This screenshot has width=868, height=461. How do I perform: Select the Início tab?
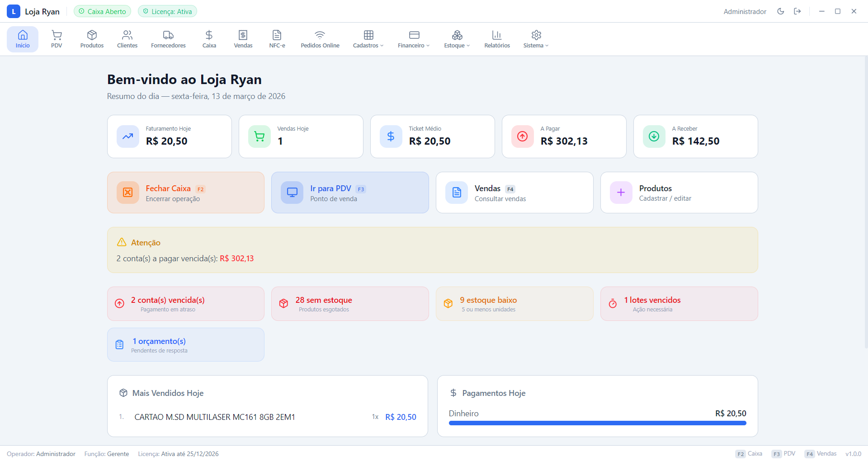click(23, 39)
